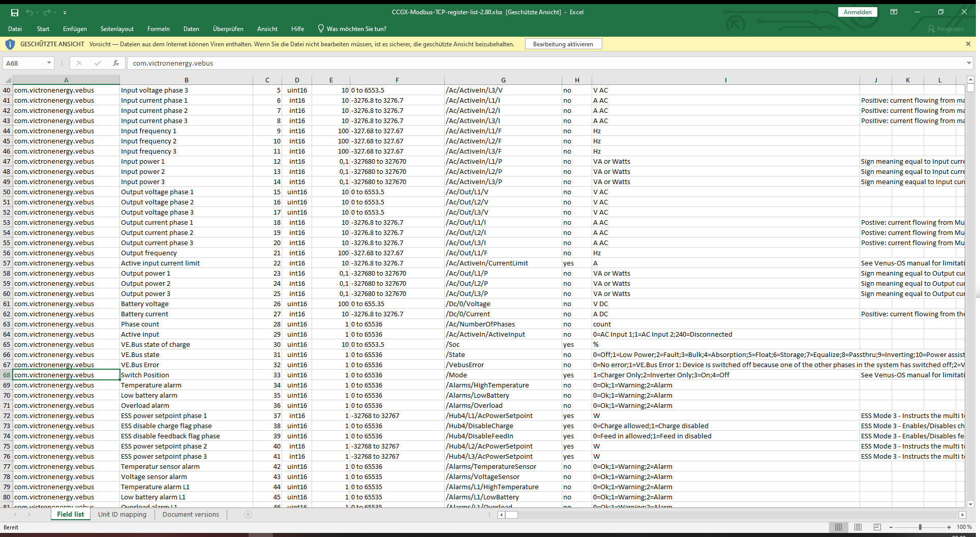Switch to Page Break Preview icon
980x537 pixels.
pos(877,527)
